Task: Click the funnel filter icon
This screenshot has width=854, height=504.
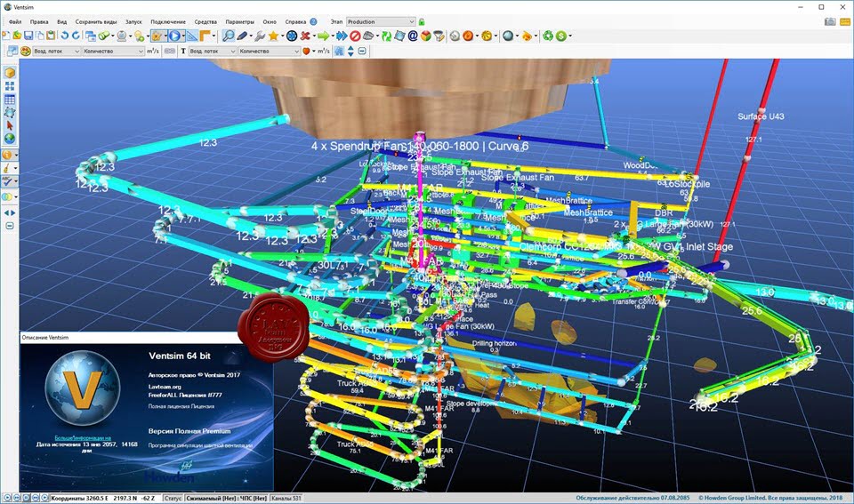Action: pos(439,36)
